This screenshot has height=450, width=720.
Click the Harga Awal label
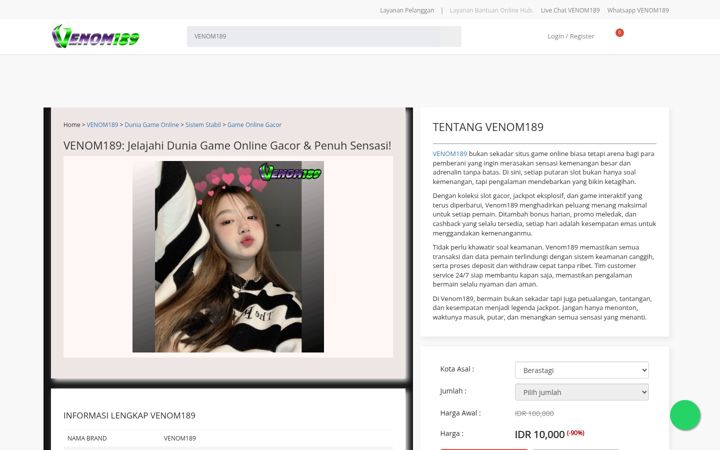tap(460, 413)
